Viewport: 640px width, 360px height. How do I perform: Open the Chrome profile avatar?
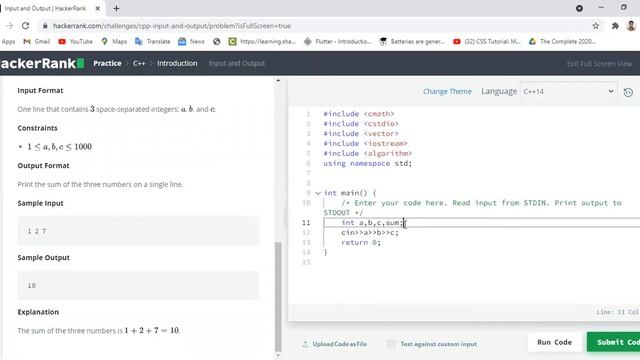coord(631,26)
